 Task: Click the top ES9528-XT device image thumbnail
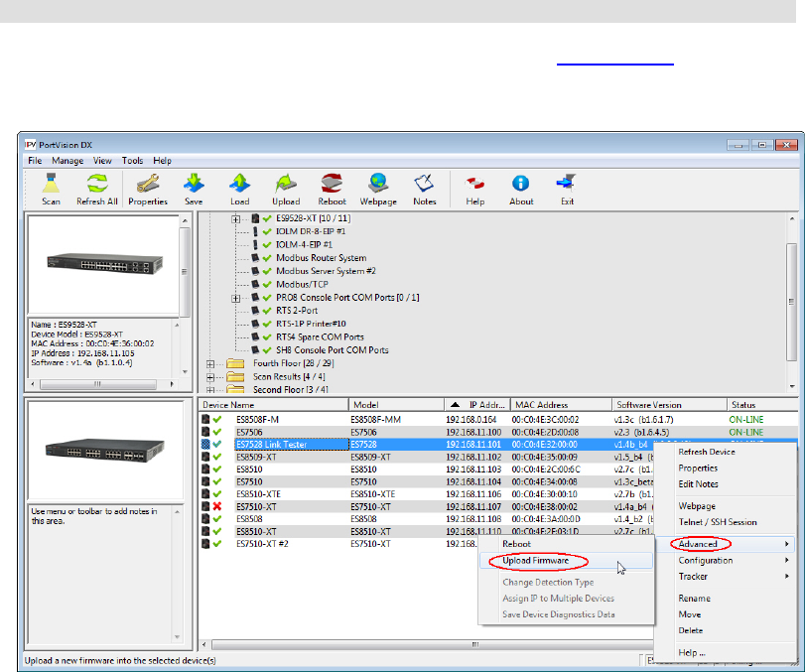tap(103, 264)
